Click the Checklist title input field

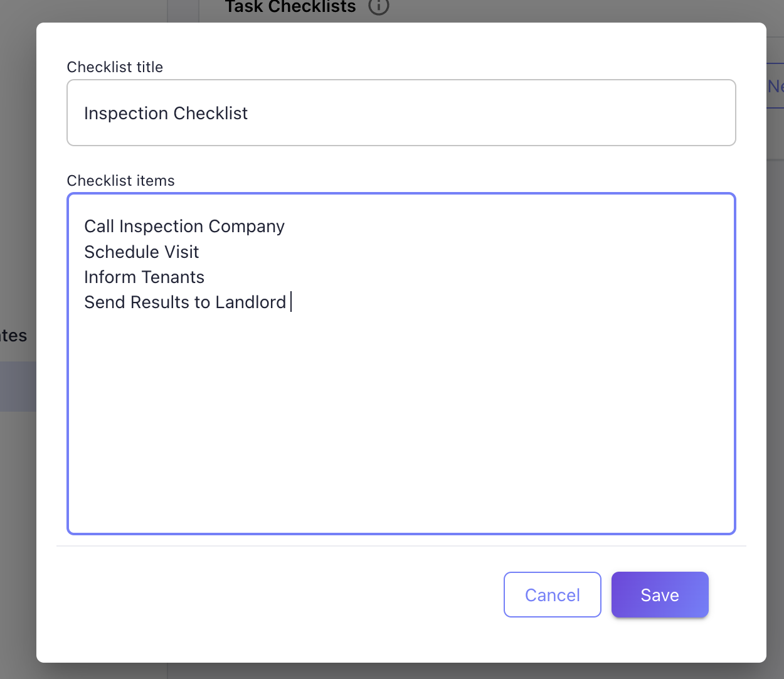[401, 113]
